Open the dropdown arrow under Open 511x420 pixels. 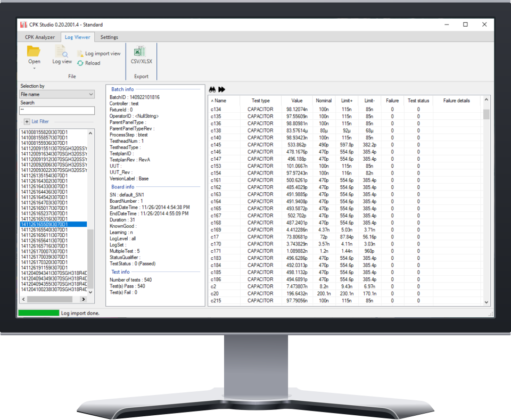pyautogui.click(x=34, y=68)
